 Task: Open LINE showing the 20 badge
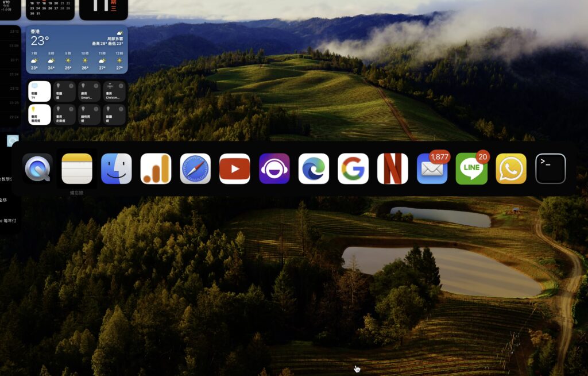coord(471,167)
